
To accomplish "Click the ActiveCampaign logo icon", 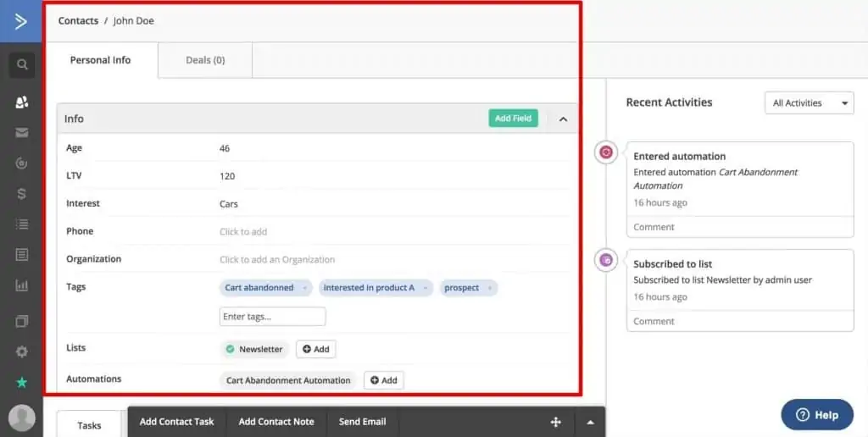I will (20, 21).
